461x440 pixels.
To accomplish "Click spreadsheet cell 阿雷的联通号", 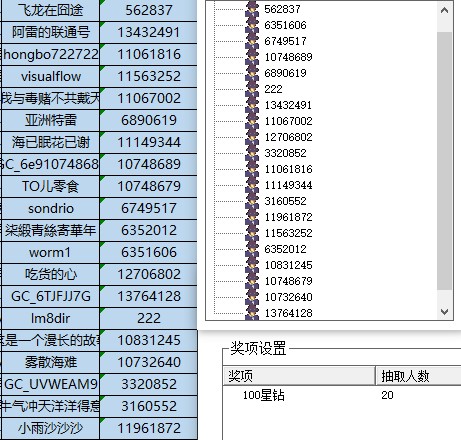I will tap(50, 32).
